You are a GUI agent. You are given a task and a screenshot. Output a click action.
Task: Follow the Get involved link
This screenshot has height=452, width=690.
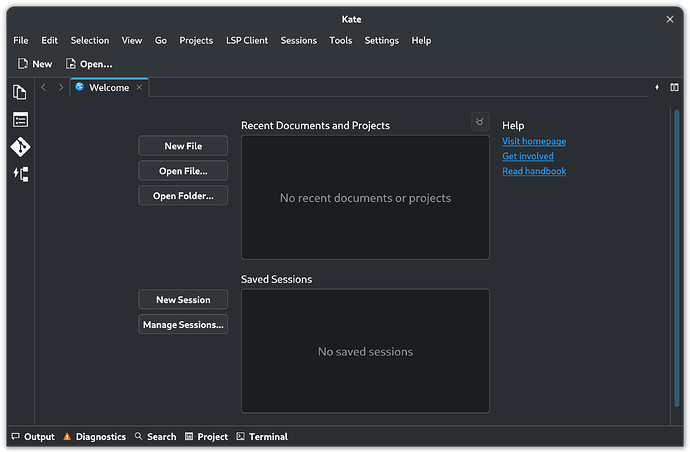(x=528, y=156)
